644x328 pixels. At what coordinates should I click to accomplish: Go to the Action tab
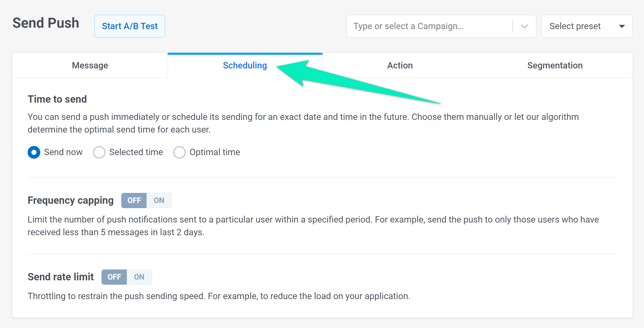pyautogui.click(x=400, y=65)
